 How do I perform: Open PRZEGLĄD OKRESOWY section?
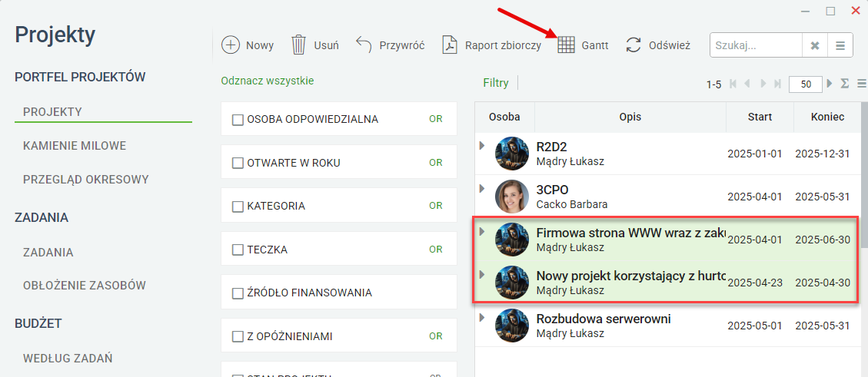(x=86, y=180)
